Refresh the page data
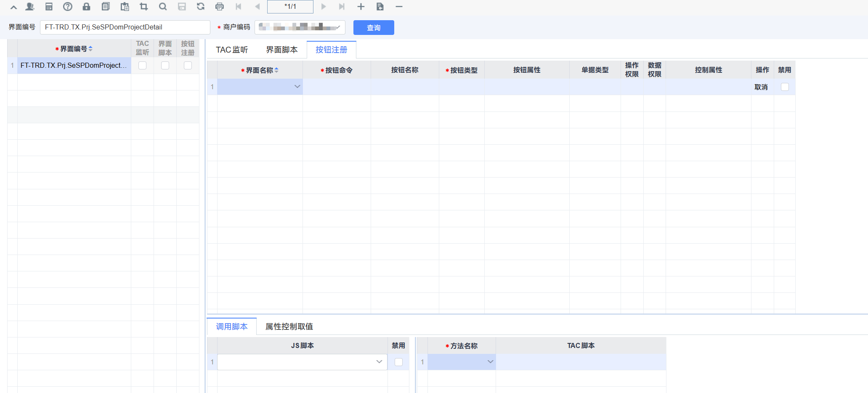Screen dimensions: 868x393 201,7
